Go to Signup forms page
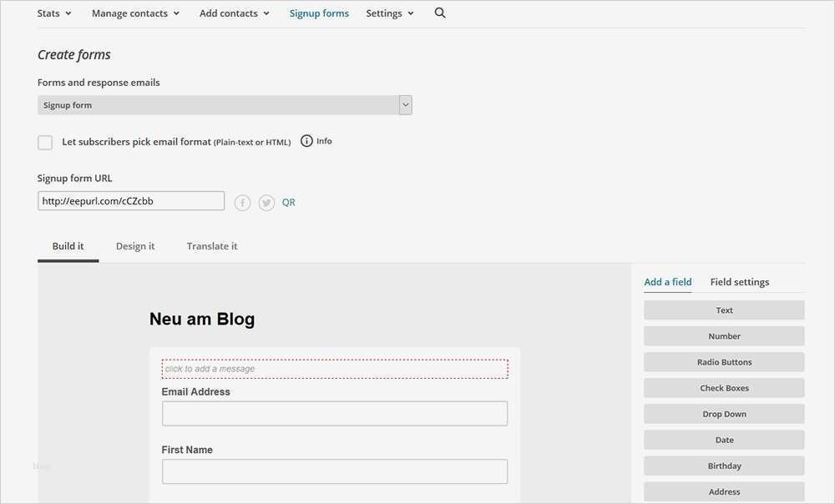This screenshot has height=504, width=835. pyautogui.click(x=319, y=13)
